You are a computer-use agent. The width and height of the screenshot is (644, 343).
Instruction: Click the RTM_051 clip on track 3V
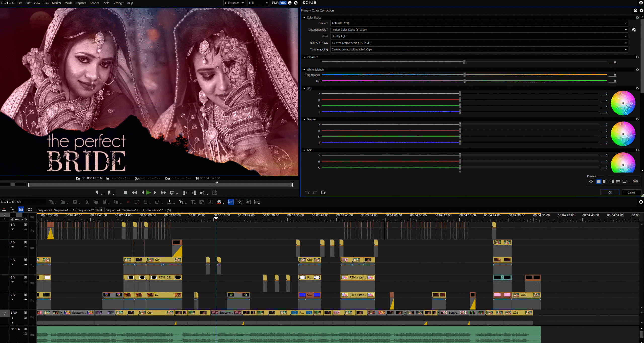click(165, 277)
